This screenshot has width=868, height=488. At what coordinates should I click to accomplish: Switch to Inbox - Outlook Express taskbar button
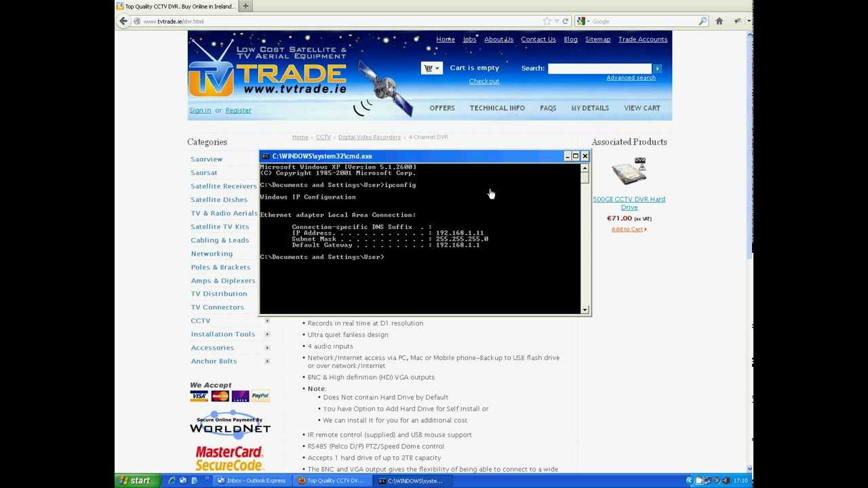click(x=252, y=481)
